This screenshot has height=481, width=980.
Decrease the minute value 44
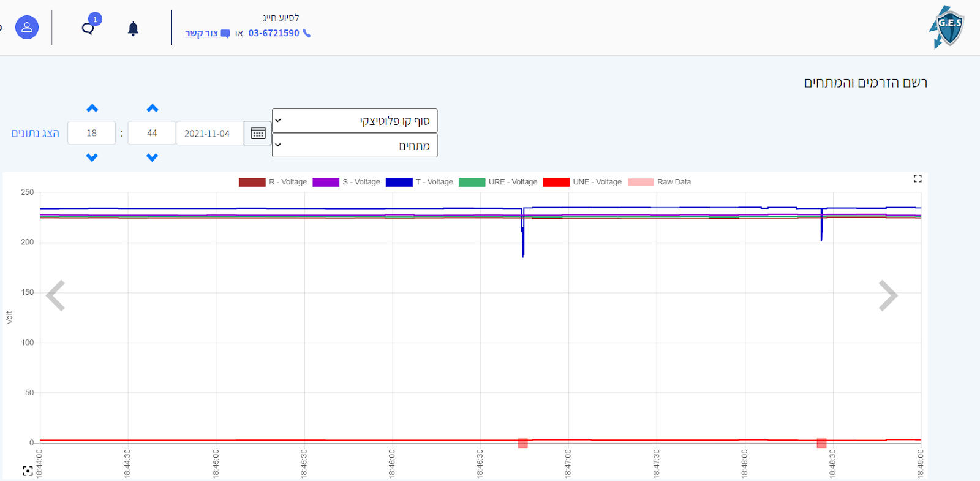coord(153,157)
